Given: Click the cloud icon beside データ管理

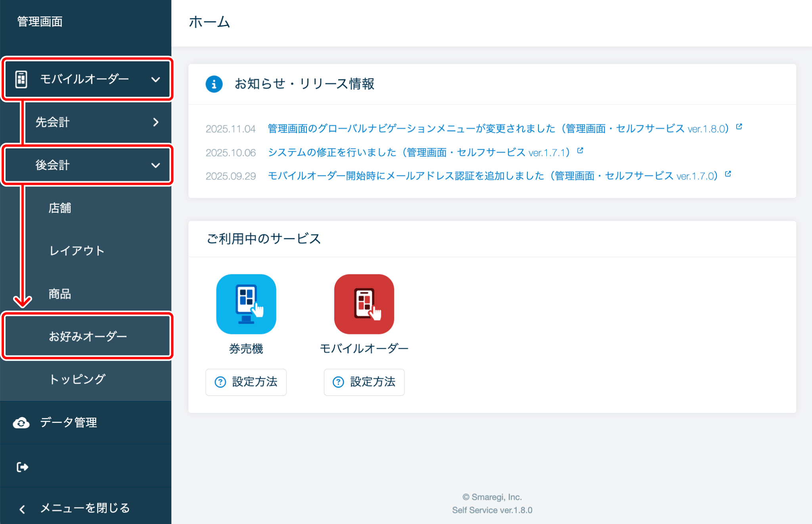Looking at the screenshot, I should pyautogui.click(x=21, y=423).
